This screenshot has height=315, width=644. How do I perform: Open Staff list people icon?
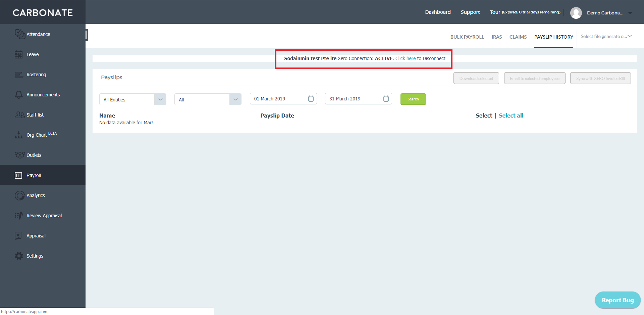(19, 115)
